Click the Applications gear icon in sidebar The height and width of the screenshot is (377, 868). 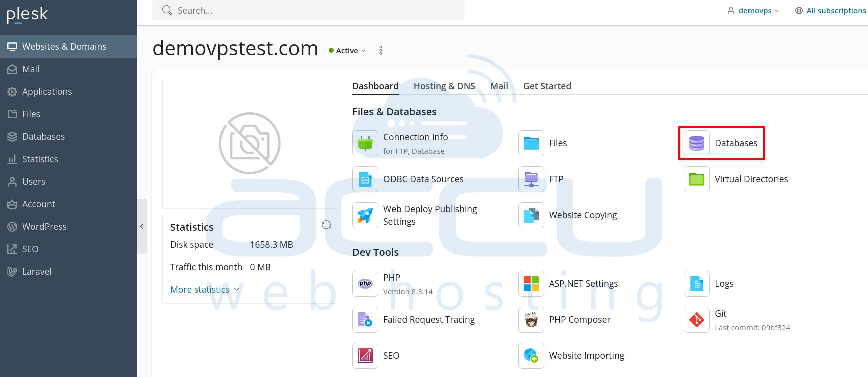pyautogui.click(x=12, y=92)
